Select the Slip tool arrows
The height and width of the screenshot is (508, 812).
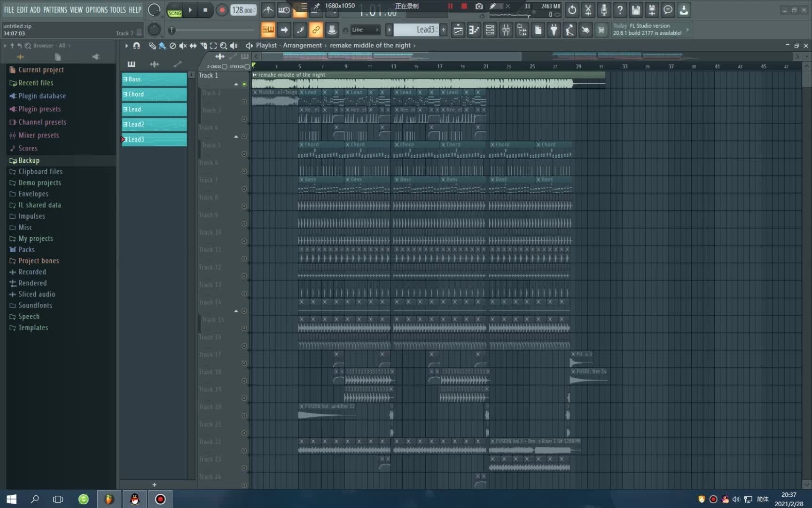tap(193, 46)
